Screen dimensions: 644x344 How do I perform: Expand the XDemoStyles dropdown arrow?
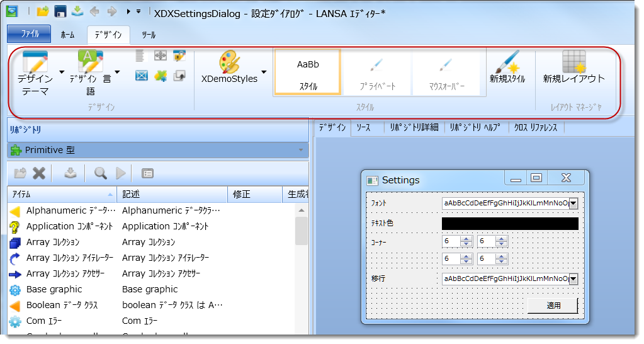[264, 72]
